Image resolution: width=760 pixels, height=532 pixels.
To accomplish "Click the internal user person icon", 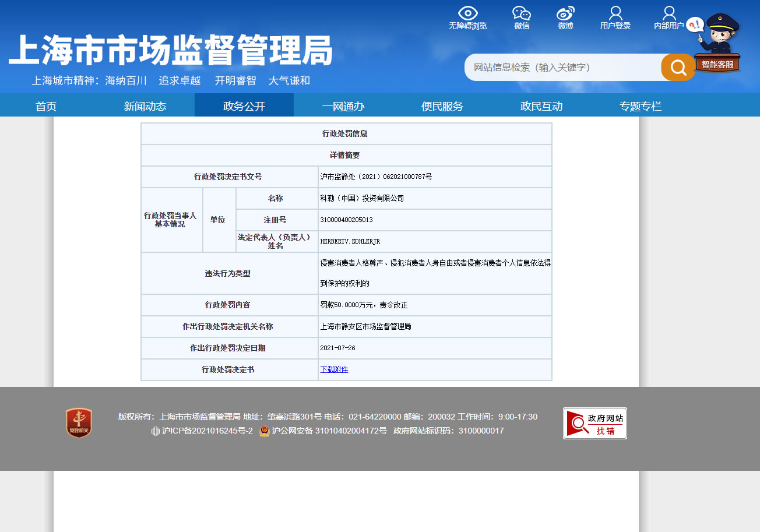I will tap(669, 13).
